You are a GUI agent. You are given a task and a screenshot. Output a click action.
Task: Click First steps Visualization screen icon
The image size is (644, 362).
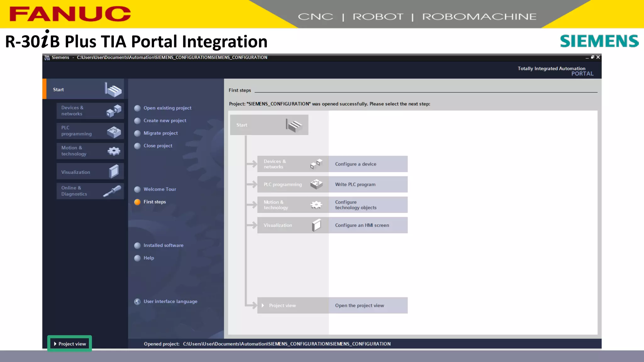(316, 225)
